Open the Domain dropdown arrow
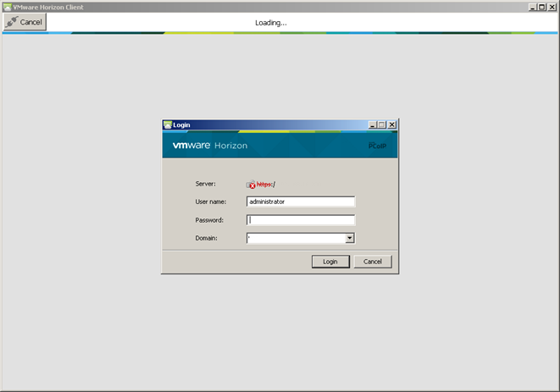Screen dimensions: 560x392 [350, 238]
